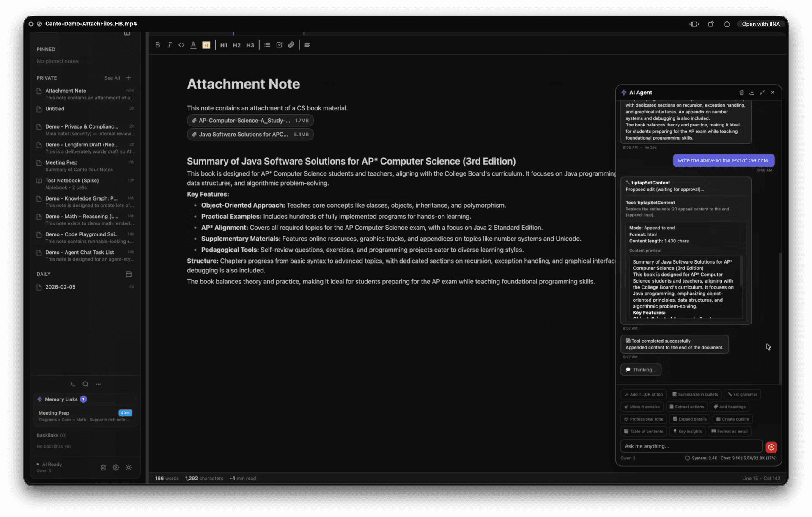The width and height of the screenshot is (812, 517).
Task: Collapse the AI Agent panel
Action: coord(763,92)
